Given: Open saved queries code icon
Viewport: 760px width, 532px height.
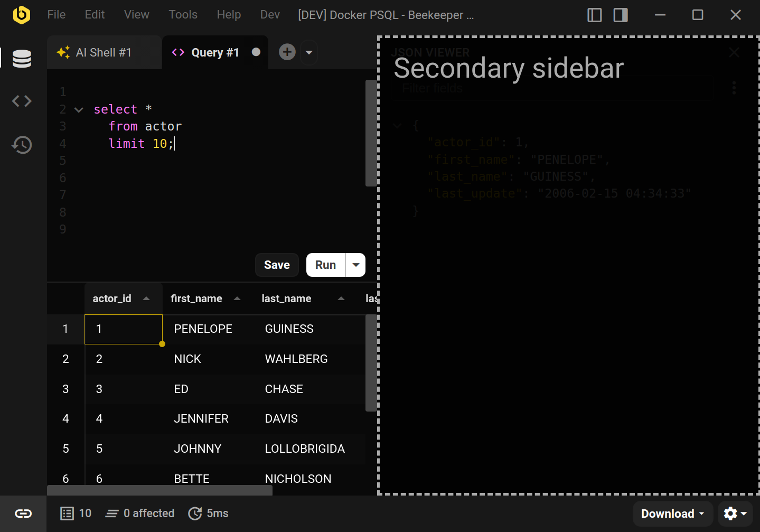Looking at the screenshot, I should click(x=22, y=101).
